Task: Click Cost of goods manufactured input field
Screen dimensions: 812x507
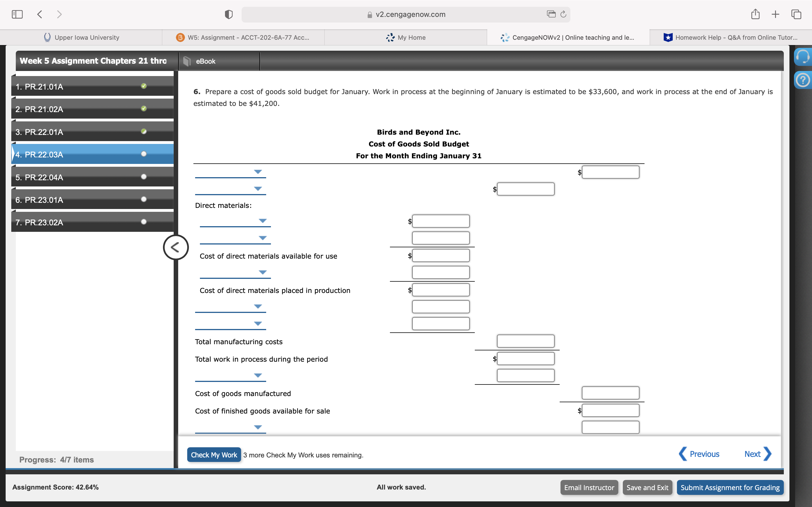Action: pos(610,393)
